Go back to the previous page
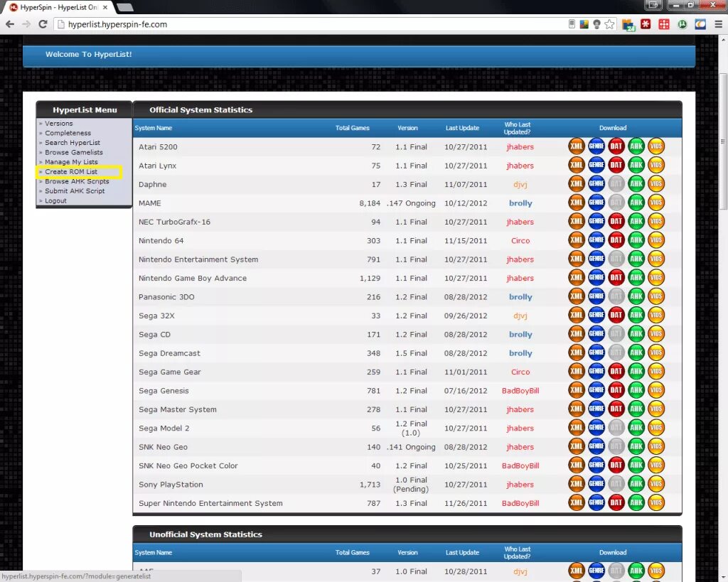This screenshot has height=582, width=728. (x=10, y=24)
